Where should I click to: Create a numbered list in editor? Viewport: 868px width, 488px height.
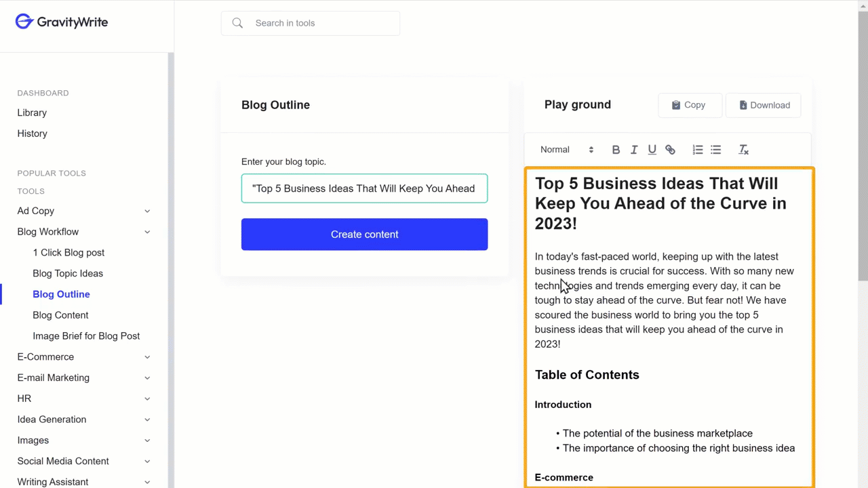(697, 150)
